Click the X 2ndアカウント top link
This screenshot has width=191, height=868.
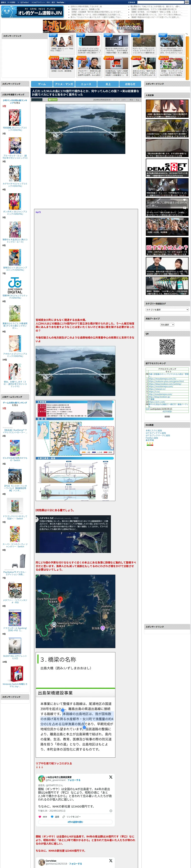pyautogui.click(x=38, y=2)
